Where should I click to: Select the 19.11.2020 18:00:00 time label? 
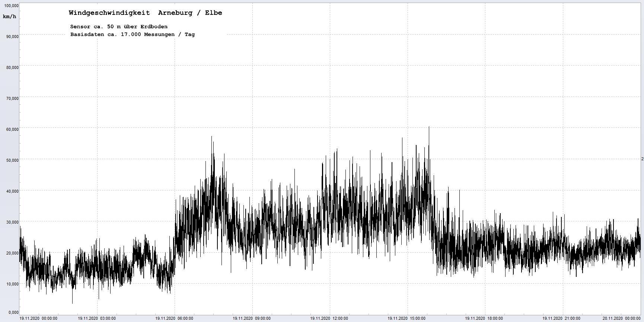click(484, 318)
